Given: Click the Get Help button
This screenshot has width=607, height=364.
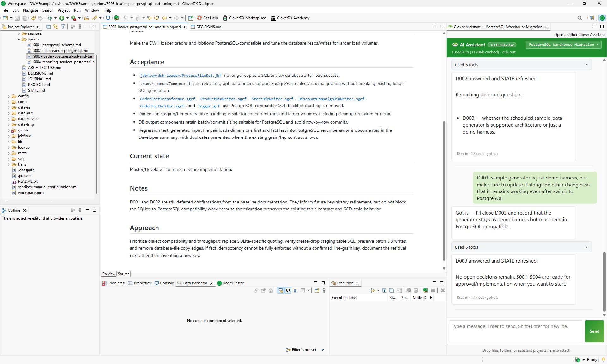Looking at the screenshot, I should tap(207, 18).
